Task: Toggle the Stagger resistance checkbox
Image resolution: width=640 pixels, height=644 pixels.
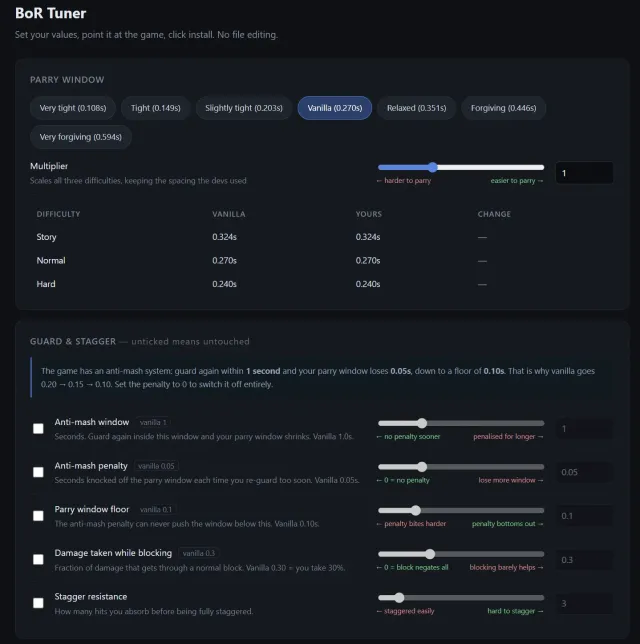Action: (38, 603)
